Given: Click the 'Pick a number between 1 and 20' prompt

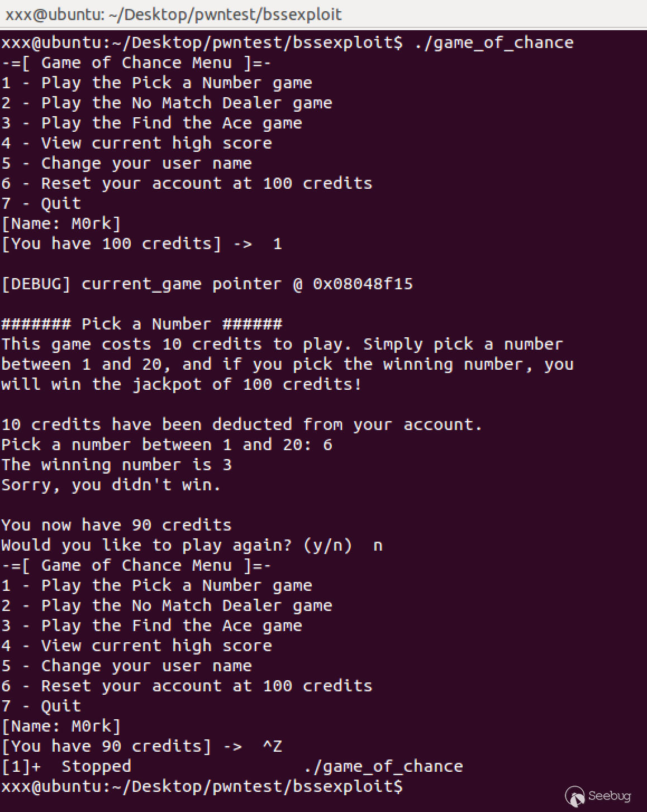Looking at the screenshot, I should coord(161,445).
